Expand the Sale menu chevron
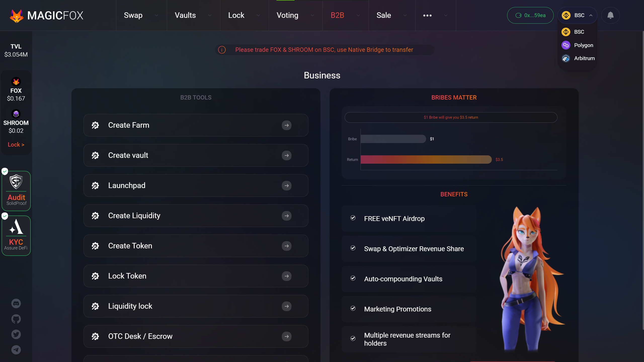 [x=405, y=15]
